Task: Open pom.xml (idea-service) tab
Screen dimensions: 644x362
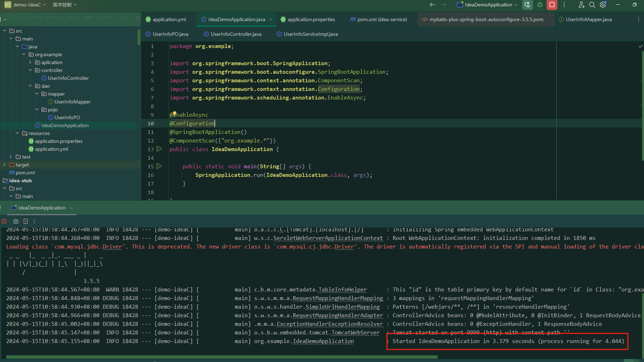Action: 379,19
